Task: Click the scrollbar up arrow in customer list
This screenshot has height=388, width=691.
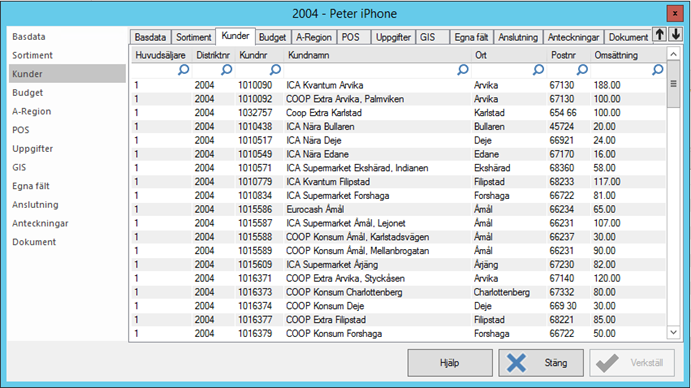Action: pos(673,54)
